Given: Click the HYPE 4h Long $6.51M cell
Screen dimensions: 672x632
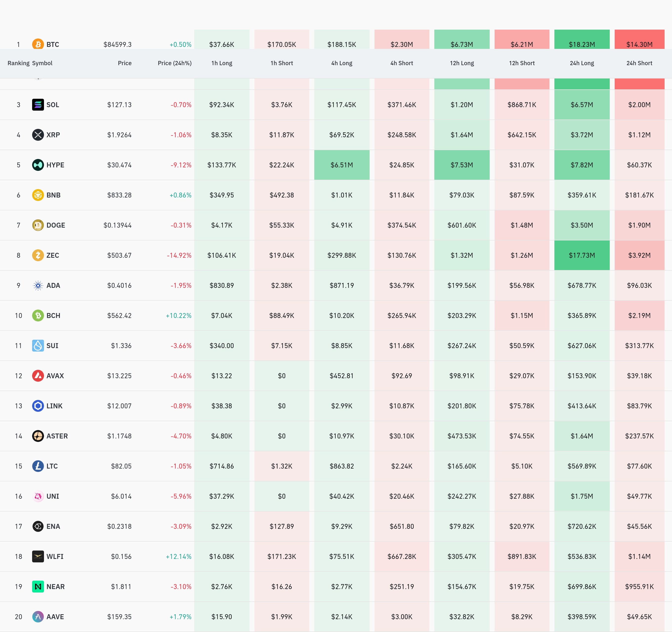Looking at the screenshot, I should (341, 165).
